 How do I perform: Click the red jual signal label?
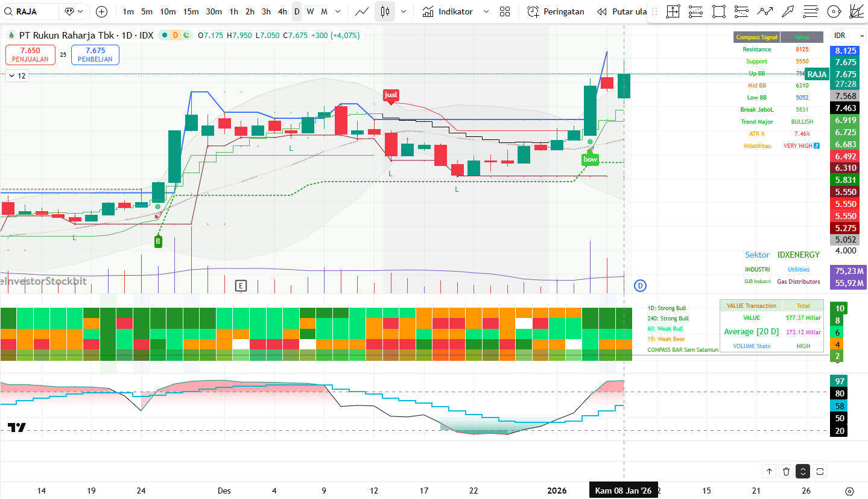point(391,95)
